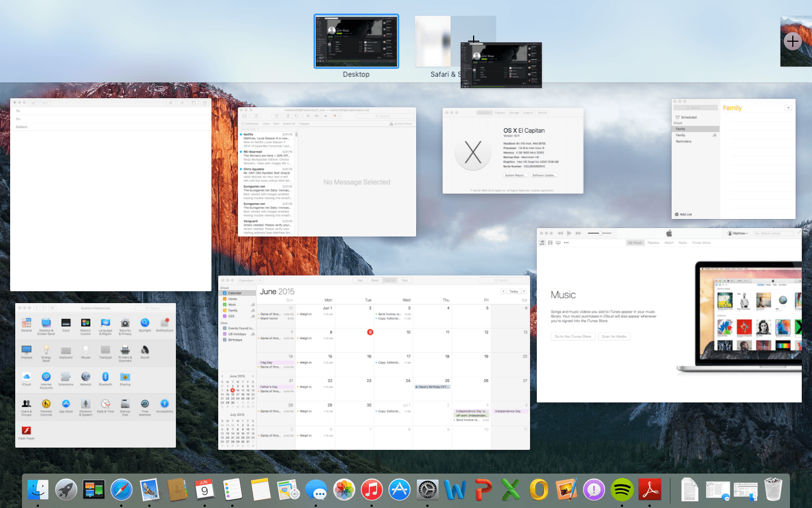This screenshot has height=508, width=812.
Task: Add a reminder with the plus button
Action: (788, 107)
